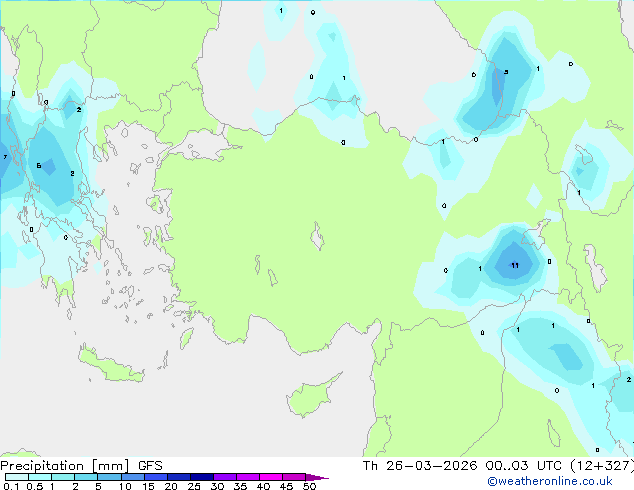Click the legend label "30"
The height and width of the screenshot is (490, 634).
(217, 486)
